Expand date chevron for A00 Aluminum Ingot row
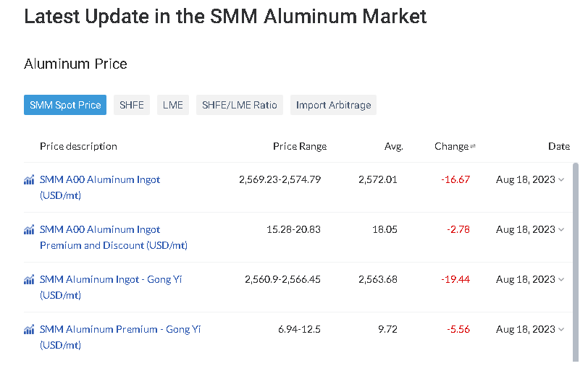 (x=561, y=180)
